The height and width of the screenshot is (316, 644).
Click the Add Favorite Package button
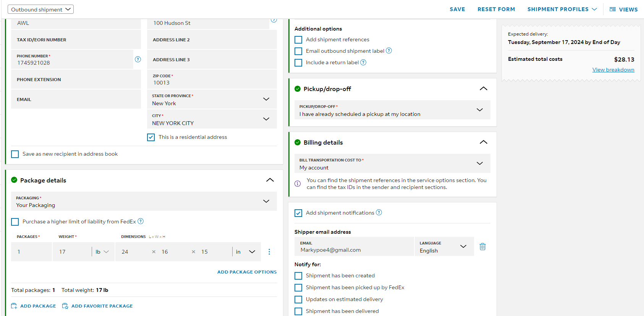pyautogui.click(x=97, y=306)
